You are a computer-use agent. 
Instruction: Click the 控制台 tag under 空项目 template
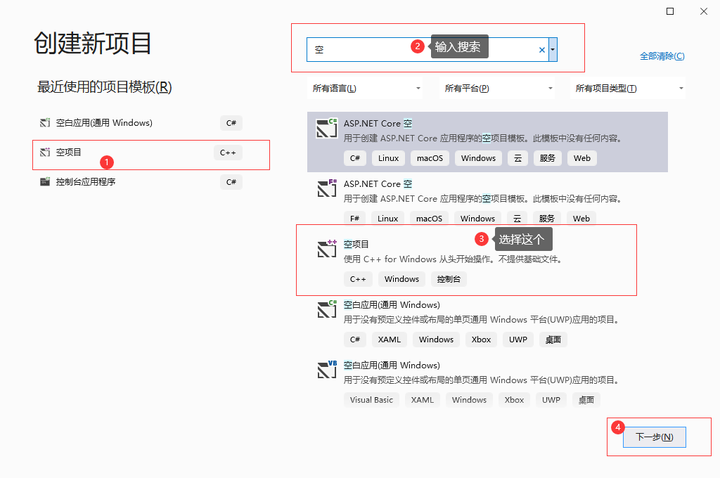[449, 279]
